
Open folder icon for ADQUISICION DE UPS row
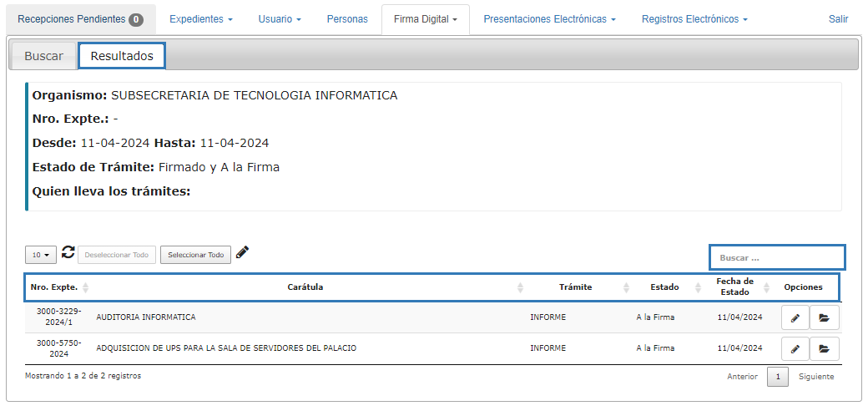(825, 348)
